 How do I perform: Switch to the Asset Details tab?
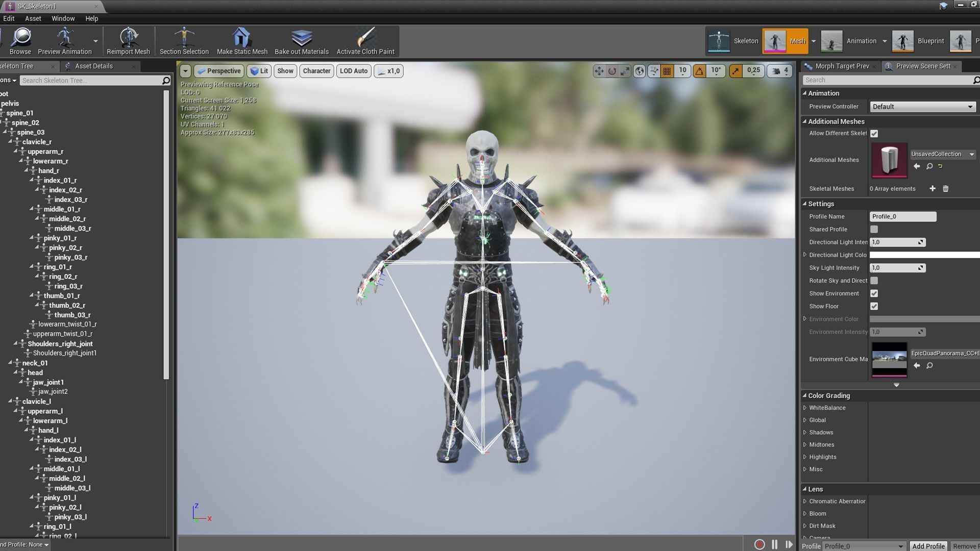(x=93, y=66)
